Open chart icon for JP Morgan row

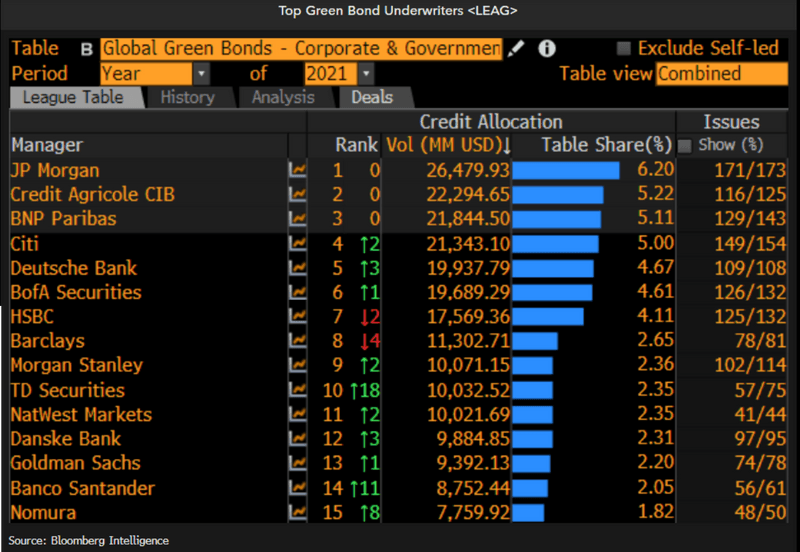point(297,170)
